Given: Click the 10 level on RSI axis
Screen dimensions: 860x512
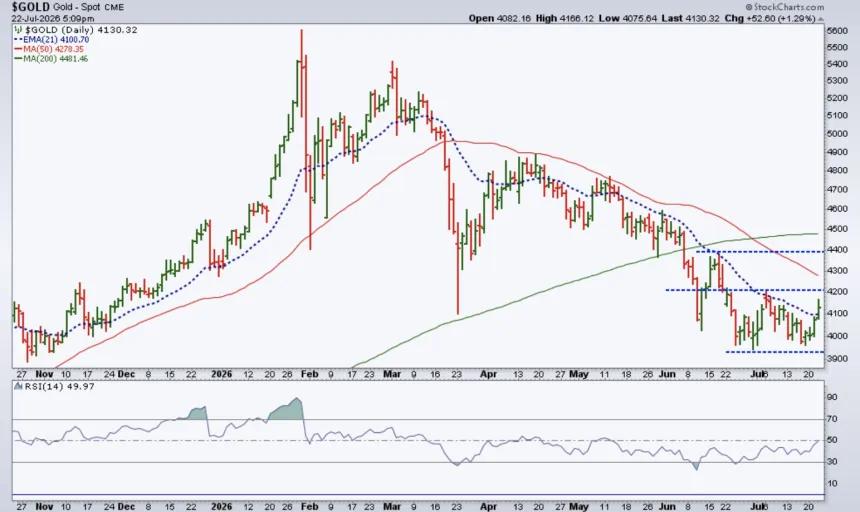Looking at the screenshot, I should [831, 483].
